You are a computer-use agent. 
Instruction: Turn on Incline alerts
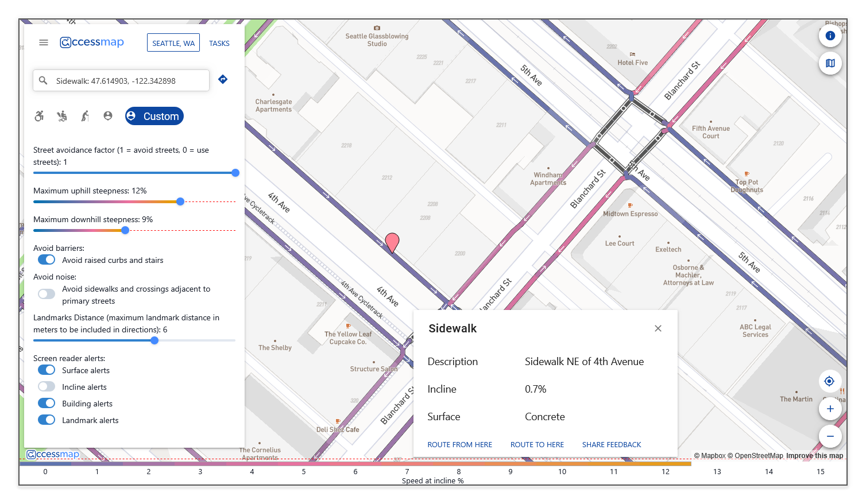coord(47,387)
